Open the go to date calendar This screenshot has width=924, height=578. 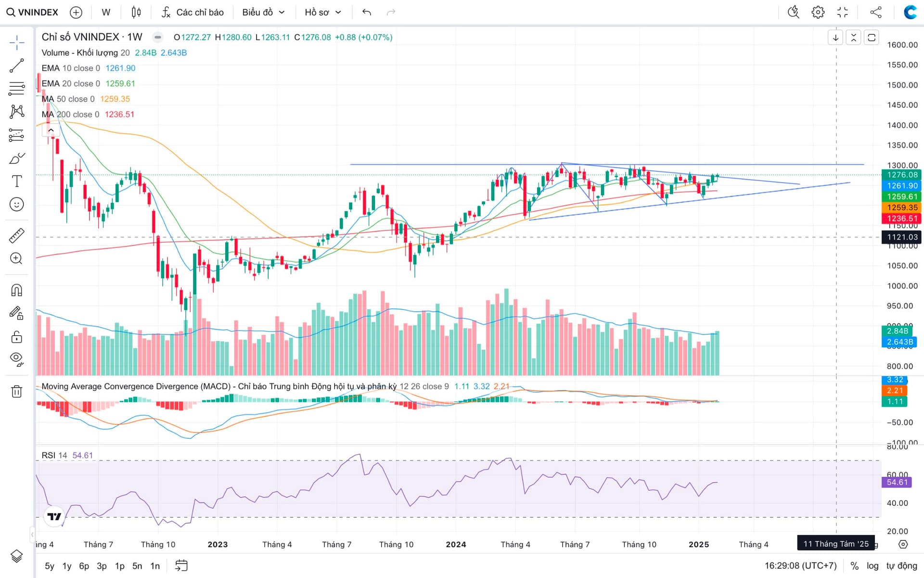point(181,565)
